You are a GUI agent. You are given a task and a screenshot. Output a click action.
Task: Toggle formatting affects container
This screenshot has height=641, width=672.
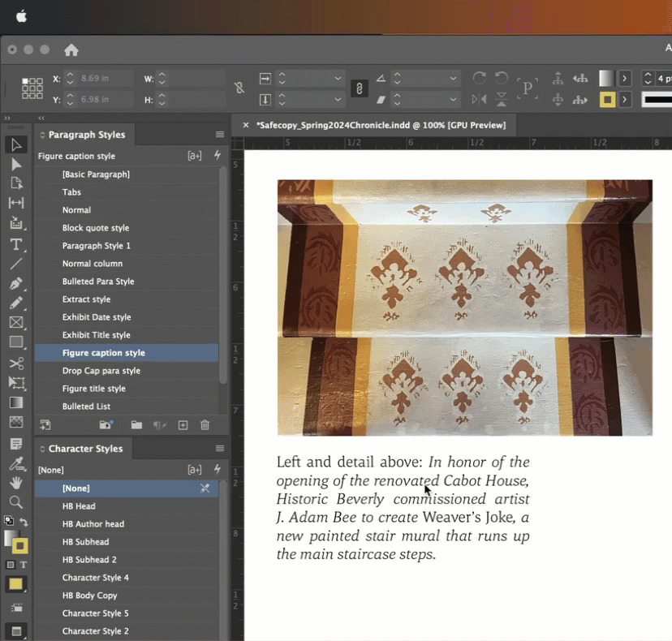tap(11, 565)
